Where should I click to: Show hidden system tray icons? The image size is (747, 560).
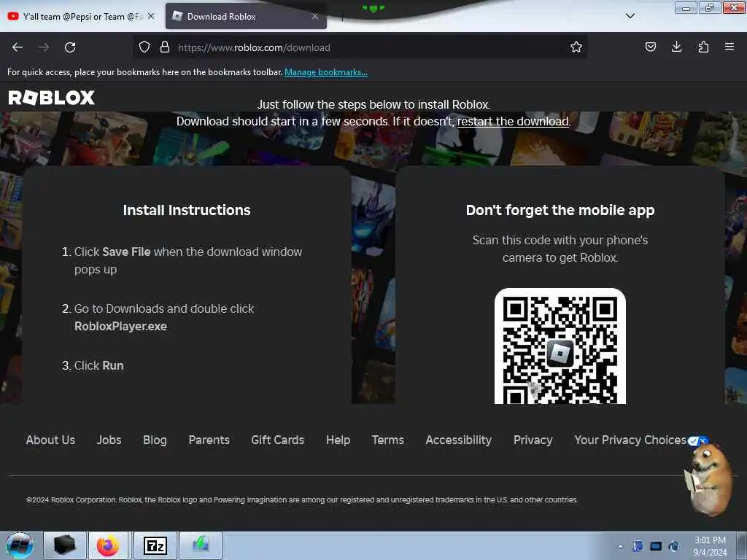(620, 546)
